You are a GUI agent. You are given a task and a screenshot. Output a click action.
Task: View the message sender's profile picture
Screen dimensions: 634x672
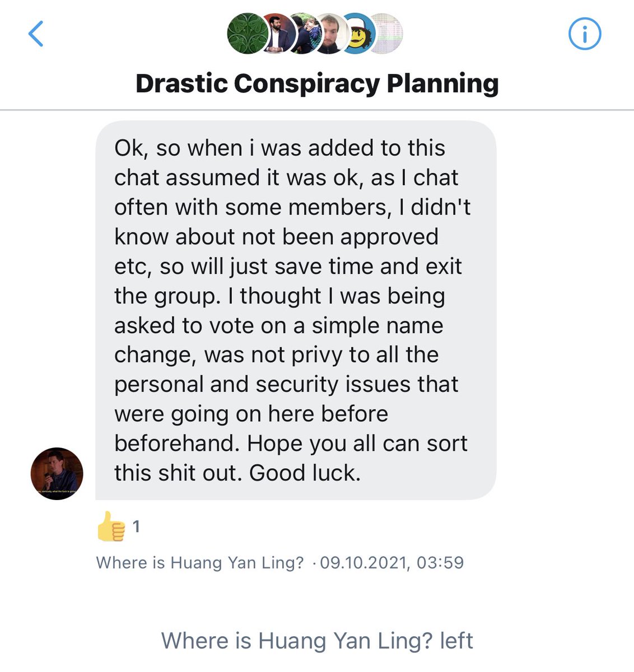[57, 474]
